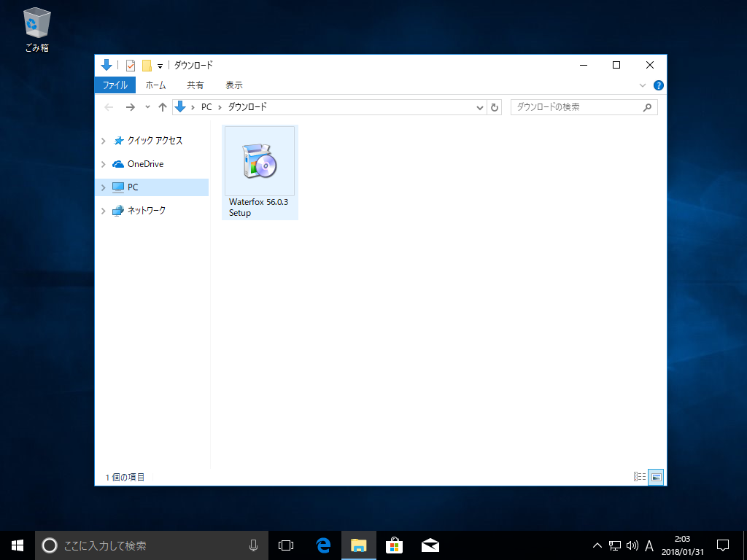Open the Windows Start menu
Viewport: 747px width, 560px height.
pos(18,545)
